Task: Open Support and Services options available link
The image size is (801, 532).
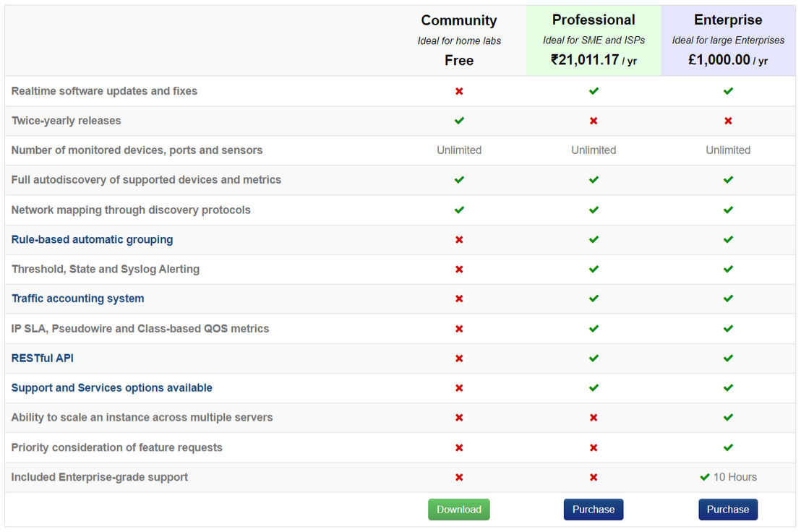Action: [111, 388]
